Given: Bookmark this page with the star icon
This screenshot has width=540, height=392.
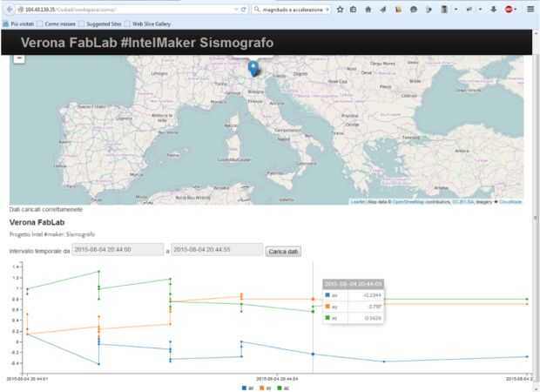Looking at the screenshot, I should coord(340,10).
